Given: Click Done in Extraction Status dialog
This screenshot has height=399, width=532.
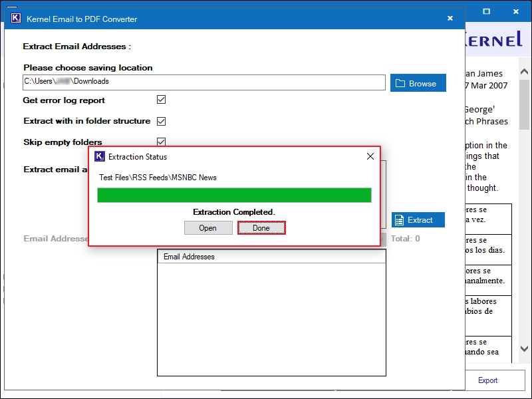Looking at the screenshot, I should [x=261, y=228].
